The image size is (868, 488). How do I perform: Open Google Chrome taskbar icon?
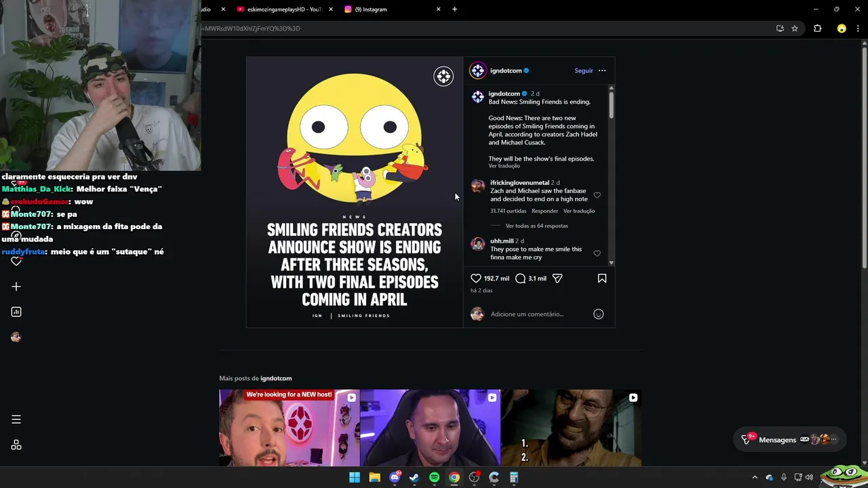pos(454,477)
